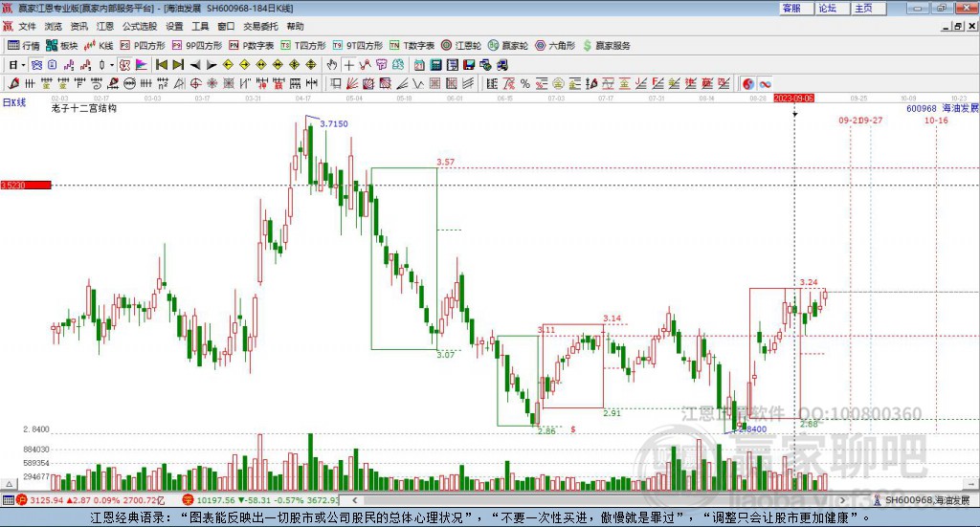Step left with black left arrow

(x=195, y=65)
